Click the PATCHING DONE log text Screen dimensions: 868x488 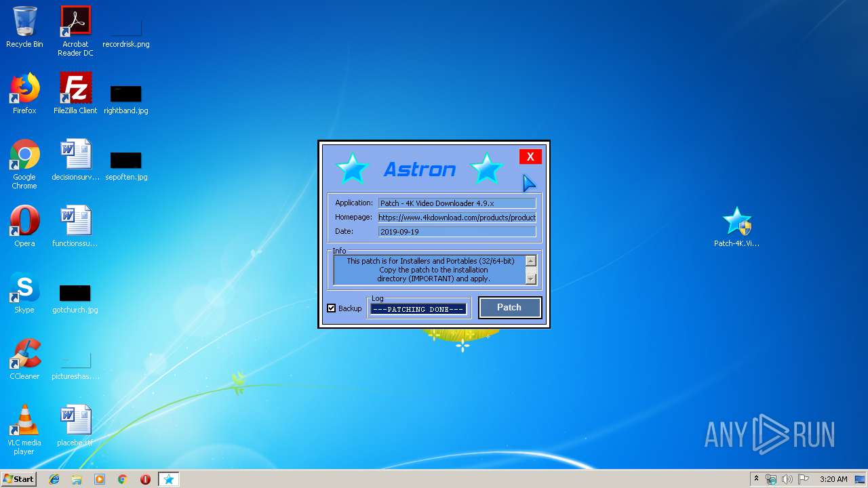pyautogui.click(x=418, y=309)
